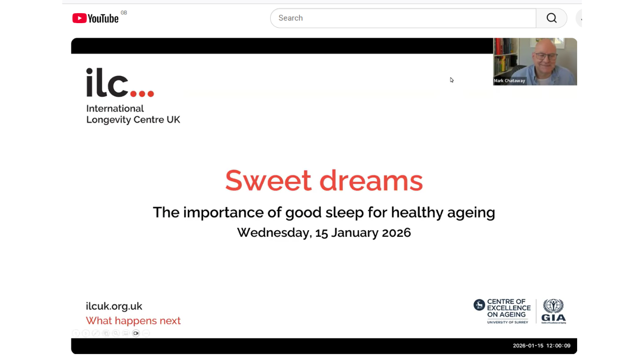Click Mark Chataway's webcam thumbnail
The image size is (644, 362).
[x=535, y=61]
